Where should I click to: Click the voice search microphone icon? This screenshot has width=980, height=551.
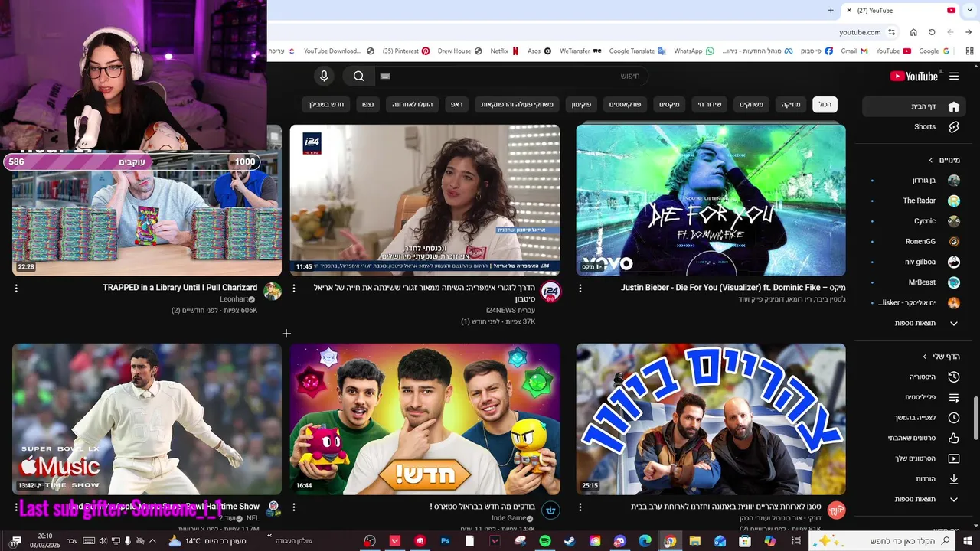coord(324,76)
